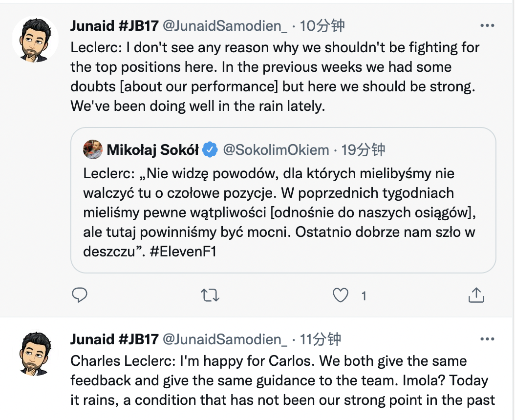
Task: Open the share icon on the first tweet
Action: (476, 295)
